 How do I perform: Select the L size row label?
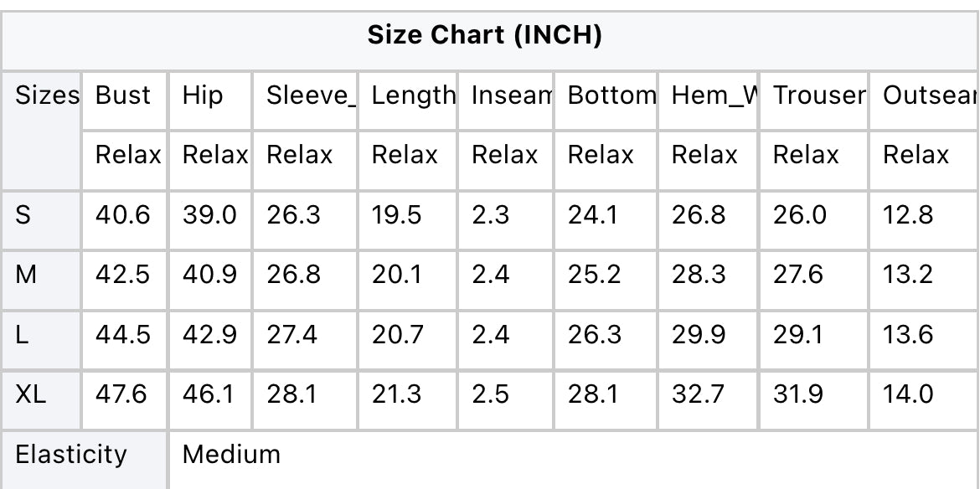(x=22, y=335)
